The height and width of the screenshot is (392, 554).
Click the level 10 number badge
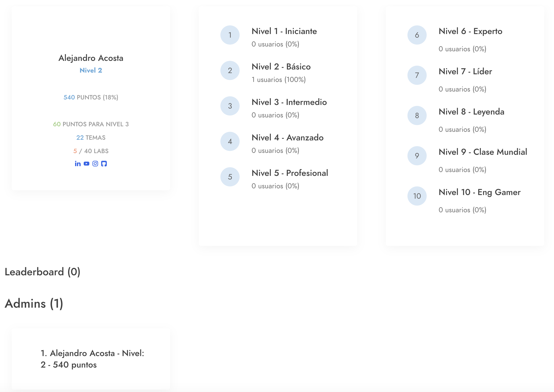tap(417, 196)
